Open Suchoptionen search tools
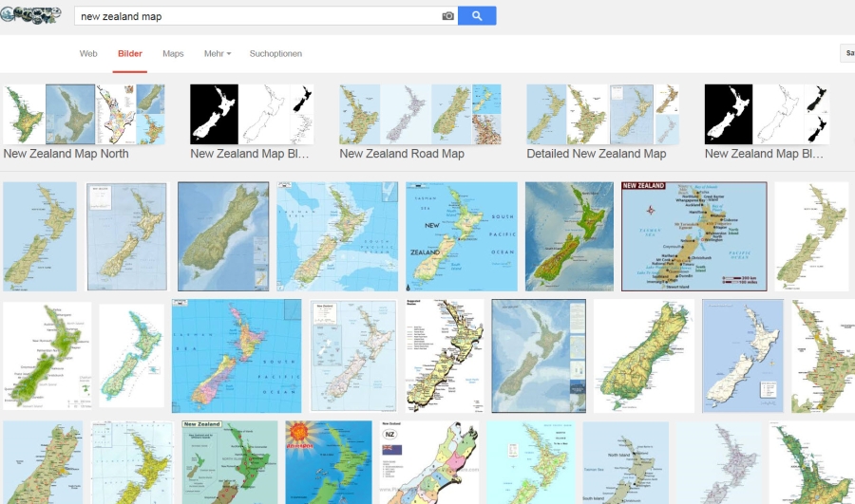Screen dimensions: 855x504 click(x=275, y=53)
